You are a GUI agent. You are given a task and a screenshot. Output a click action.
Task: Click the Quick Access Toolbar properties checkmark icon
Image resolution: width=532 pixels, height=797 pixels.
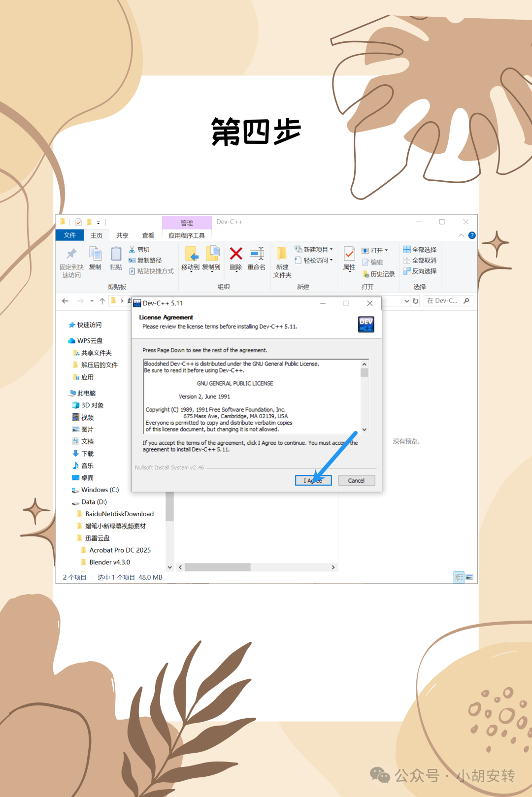[78, 222]
